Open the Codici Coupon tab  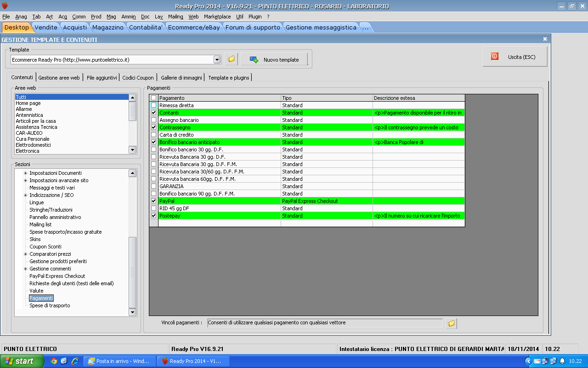pyautogui.click(x=138, y=78)
